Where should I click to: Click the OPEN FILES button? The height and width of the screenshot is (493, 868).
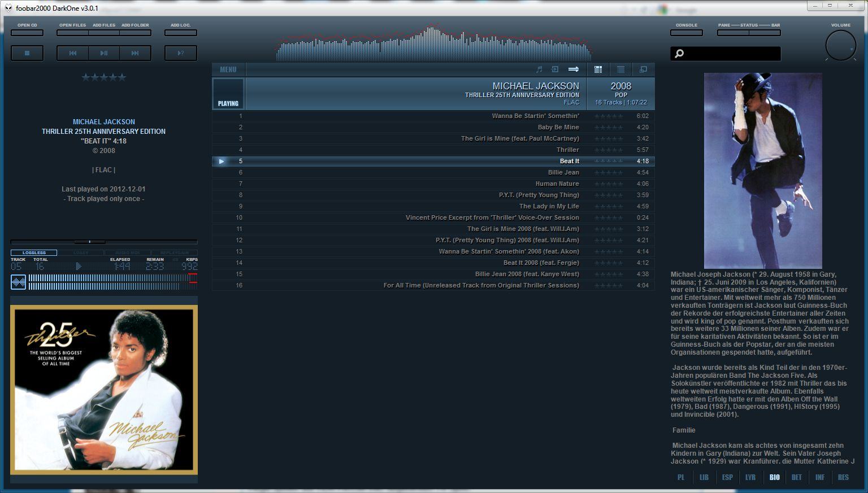click(73, 33)
